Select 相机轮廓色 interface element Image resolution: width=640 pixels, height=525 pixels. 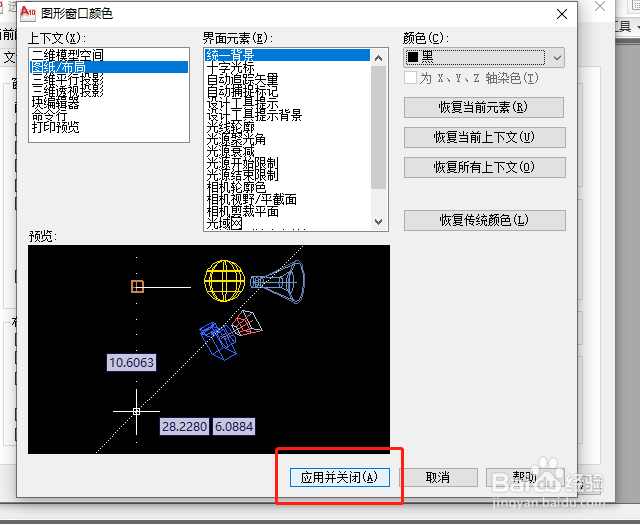click(x=287, y=187)
